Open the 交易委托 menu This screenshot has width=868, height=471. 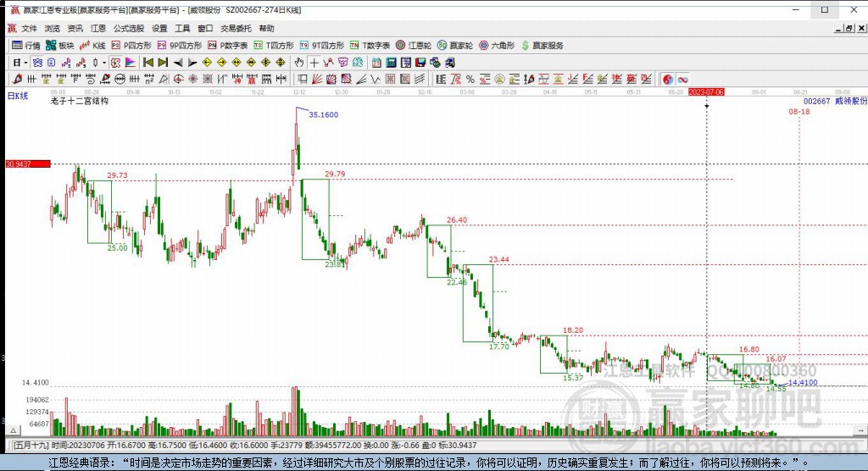(x=236, y=28)
